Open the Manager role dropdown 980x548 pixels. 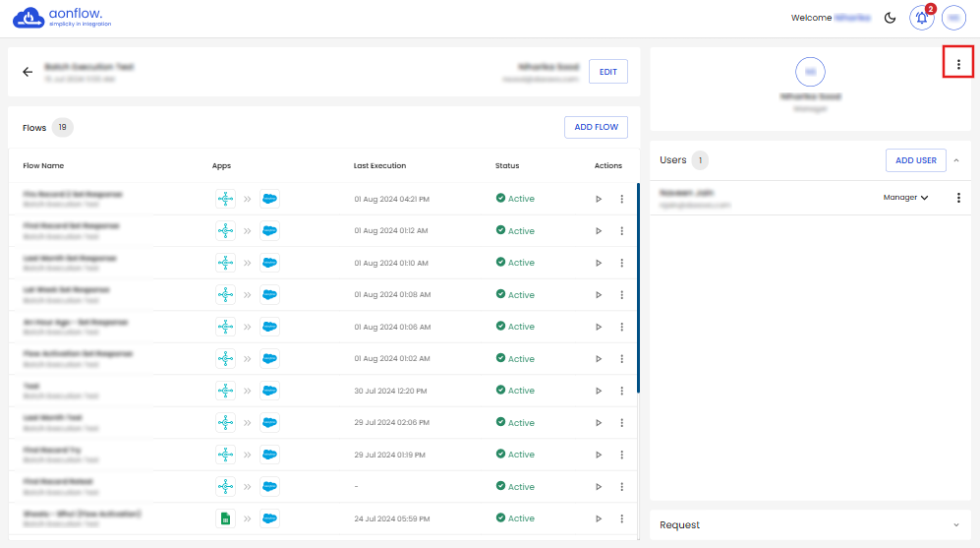tap(905, 198)
